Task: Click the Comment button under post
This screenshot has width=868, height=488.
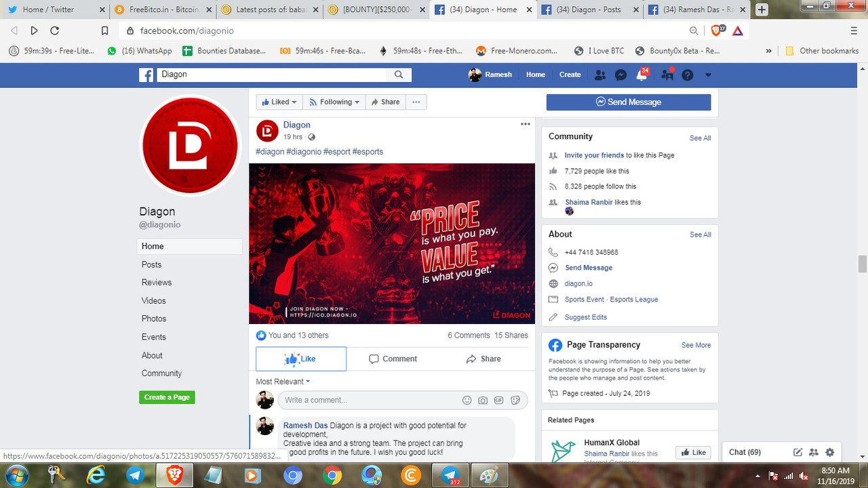Action: click(x=393, y=359)
